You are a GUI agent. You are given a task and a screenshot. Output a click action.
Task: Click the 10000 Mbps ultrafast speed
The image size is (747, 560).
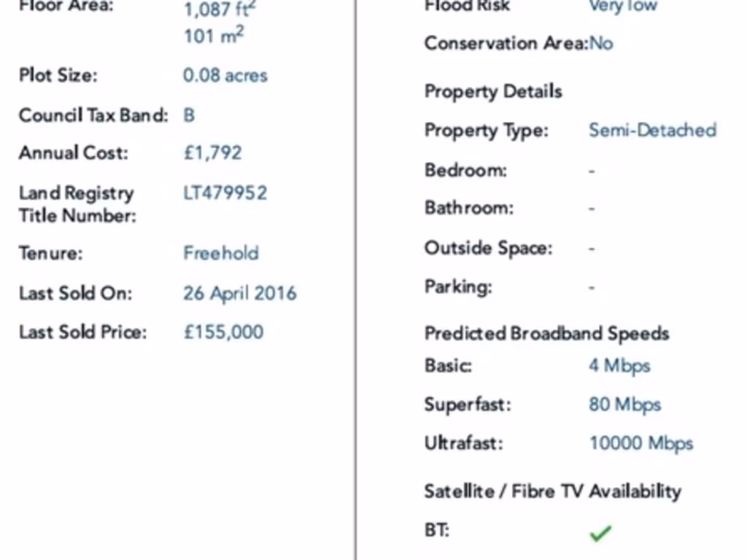[640, 443]
